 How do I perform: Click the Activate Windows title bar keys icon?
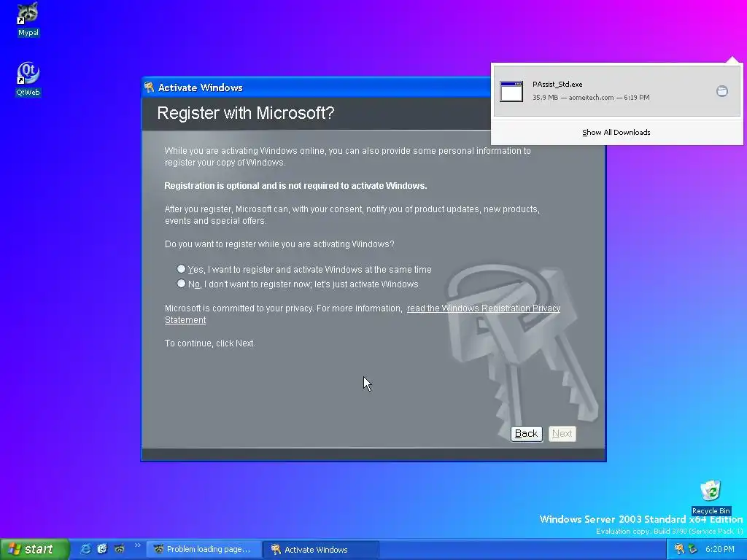click(x=149, y=87)
